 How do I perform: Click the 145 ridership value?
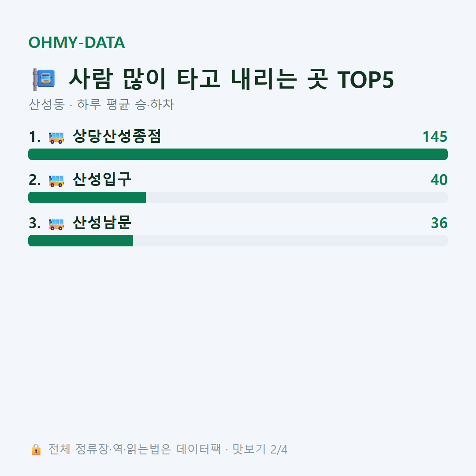pos(435,137)
